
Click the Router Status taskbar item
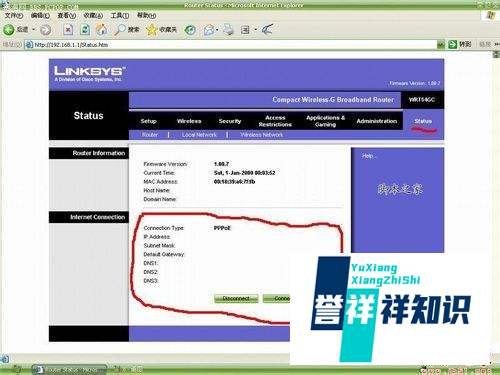point(69,370)
